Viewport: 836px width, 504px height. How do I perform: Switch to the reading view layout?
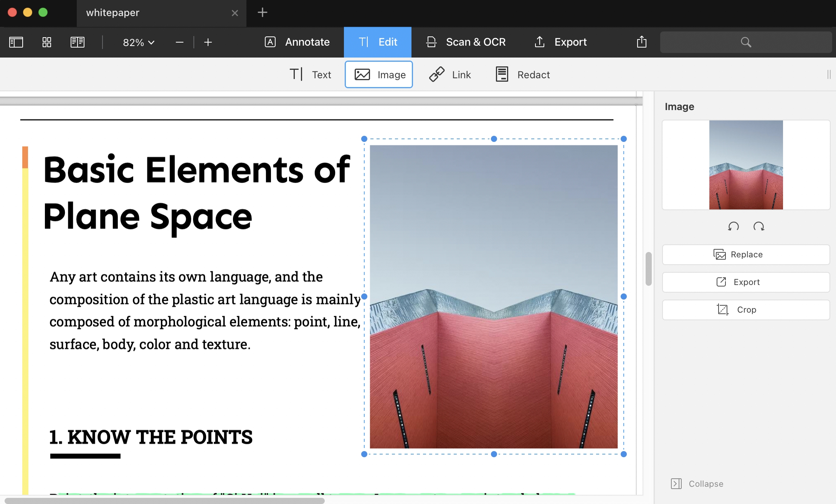coord(77,42)
